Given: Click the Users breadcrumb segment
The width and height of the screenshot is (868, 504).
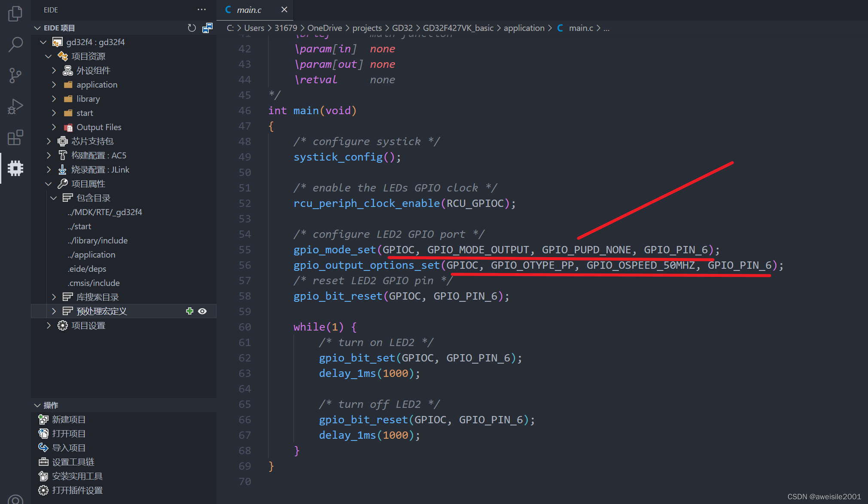Looking at the screenshot, I should click(254, 28).
